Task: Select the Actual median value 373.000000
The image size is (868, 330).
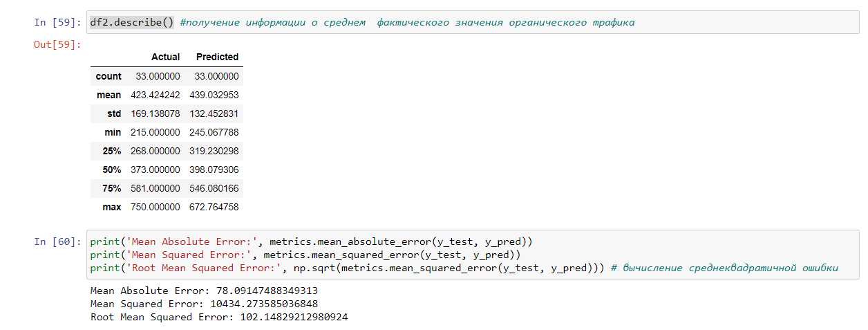Action: tap(155, 169)
